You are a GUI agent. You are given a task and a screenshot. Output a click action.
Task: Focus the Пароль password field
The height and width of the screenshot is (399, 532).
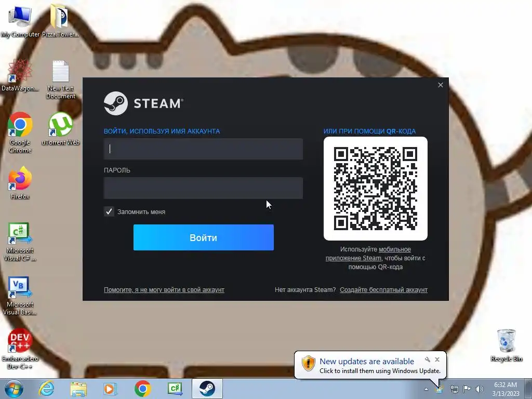(x=203, y=188)
